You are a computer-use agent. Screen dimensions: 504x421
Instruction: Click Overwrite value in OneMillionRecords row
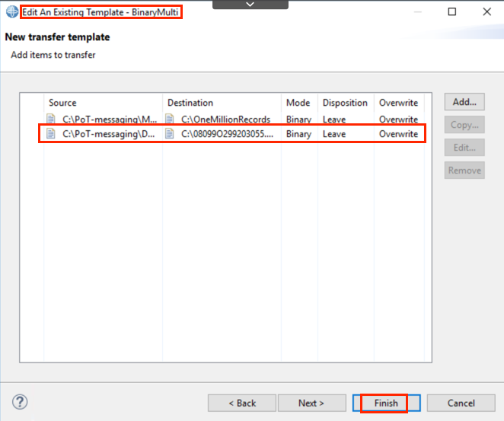tap(399, 120)
